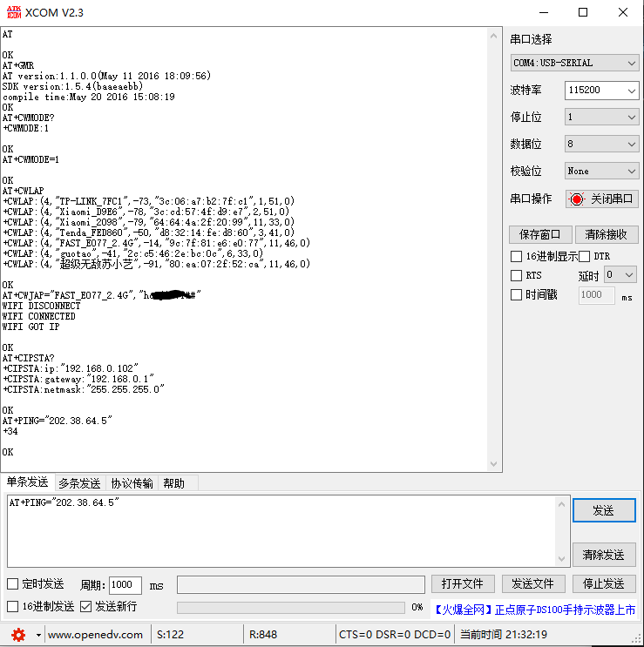
Task: Enable the 定时发送 timed send checkbox
Action: pyautogui.click(x=13, y=584)
